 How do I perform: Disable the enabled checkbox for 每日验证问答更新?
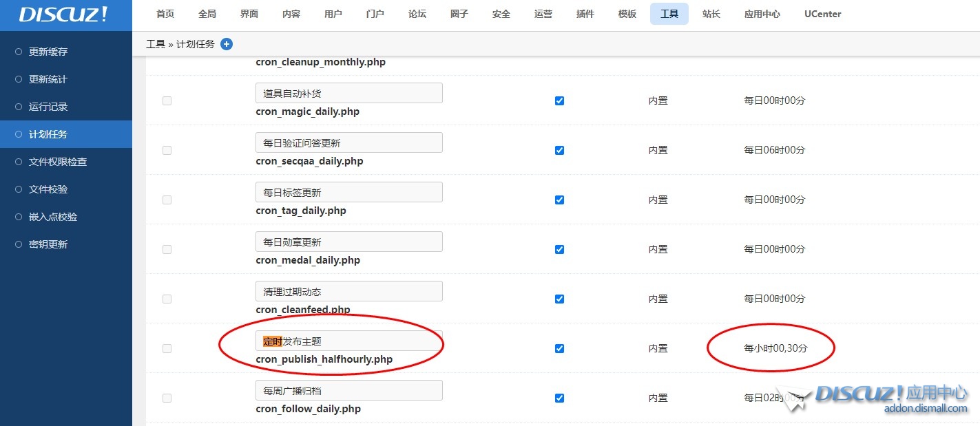point(559,150)
